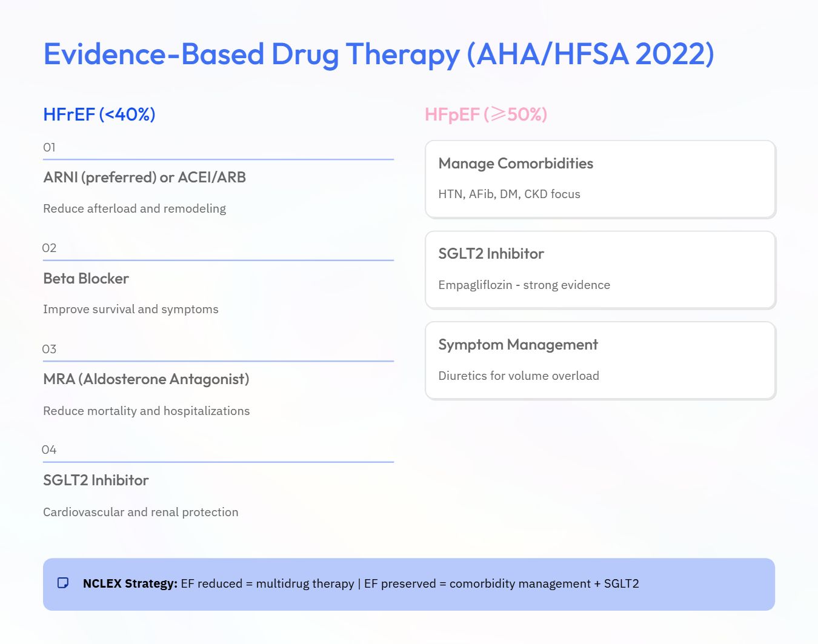Click the 'HFrEF (<40%)' heading

click(99, 114)
